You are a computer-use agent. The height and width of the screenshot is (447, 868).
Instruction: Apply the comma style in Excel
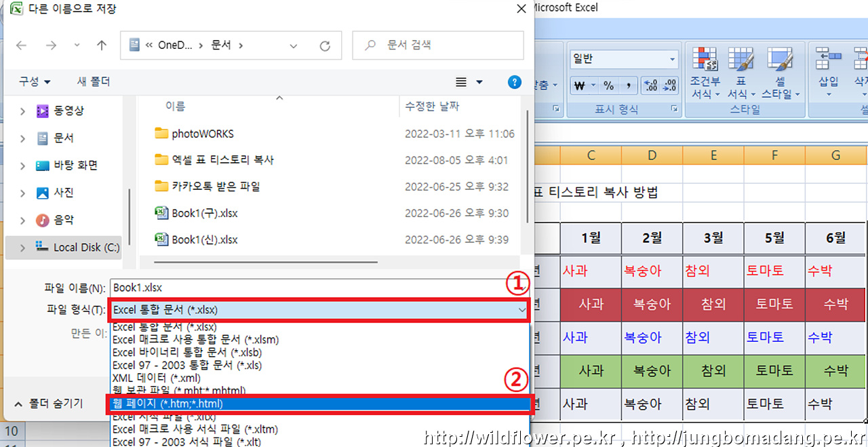pos(629,85)
